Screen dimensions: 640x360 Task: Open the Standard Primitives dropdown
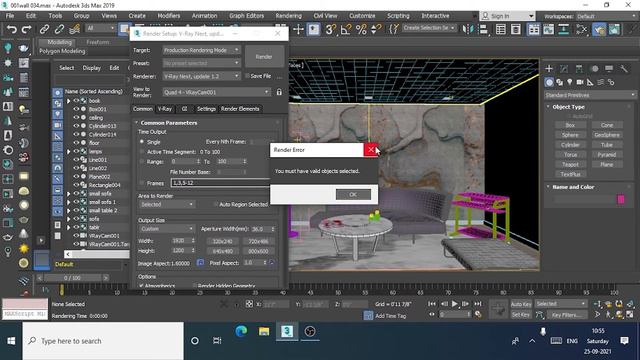590,95
